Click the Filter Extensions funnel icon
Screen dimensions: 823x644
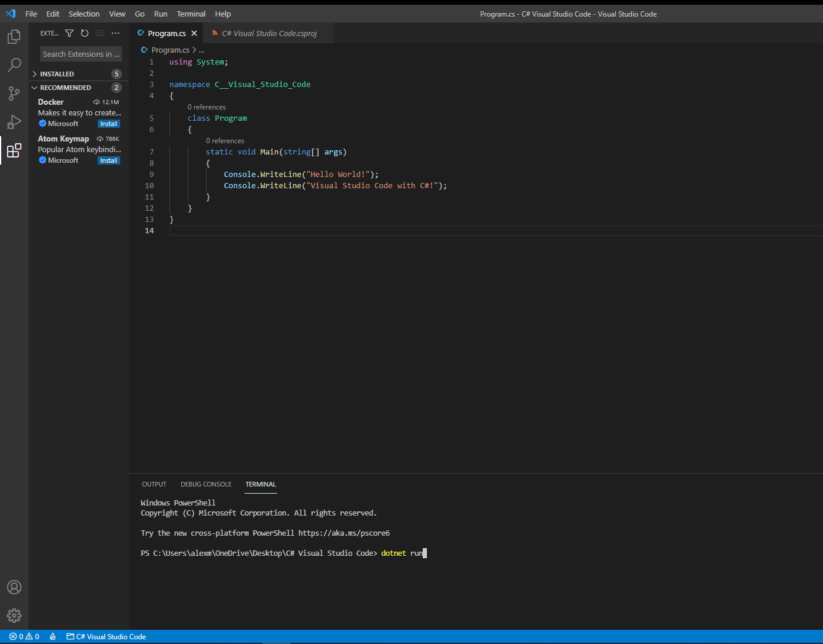(x=69, y=33)
